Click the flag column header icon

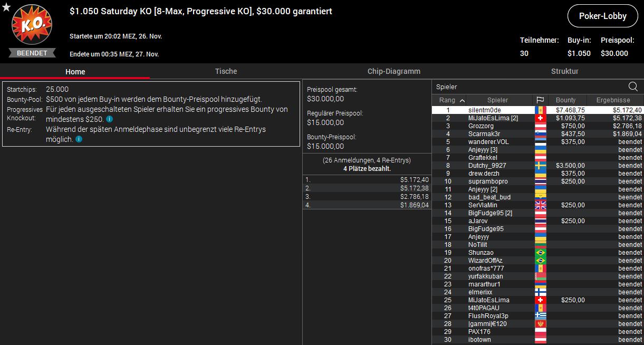(540, 100)
